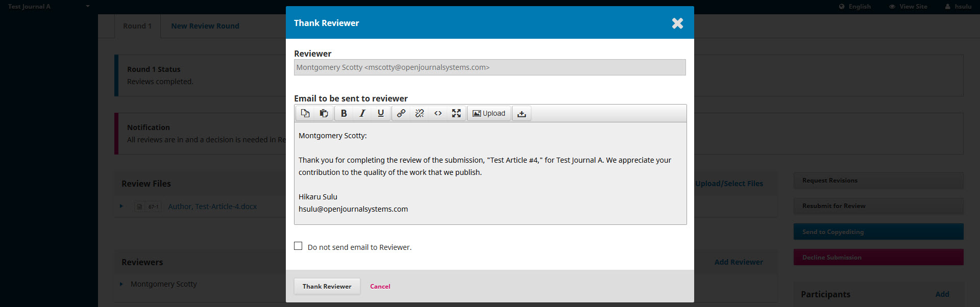
Task: Expand the Montgomery Scotty reviewer row
Action: point(121,284)
